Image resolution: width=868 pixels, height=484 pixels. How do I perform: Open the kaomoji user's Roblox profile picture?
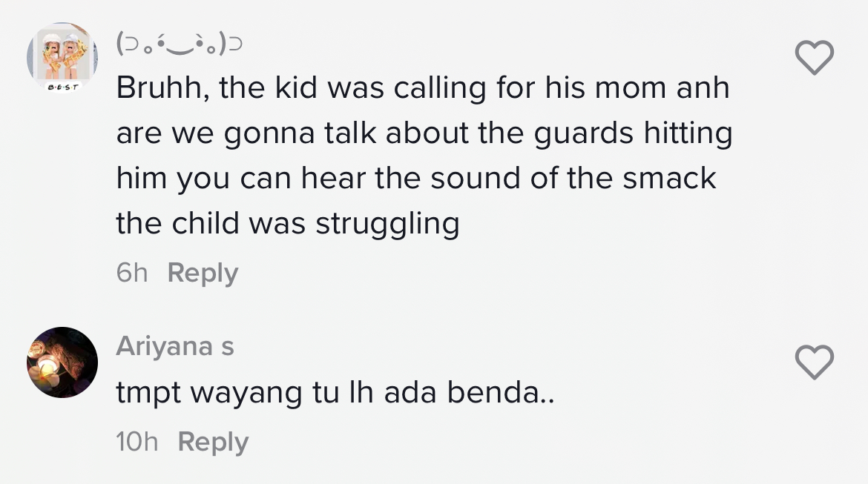click(x=62, y=53)
